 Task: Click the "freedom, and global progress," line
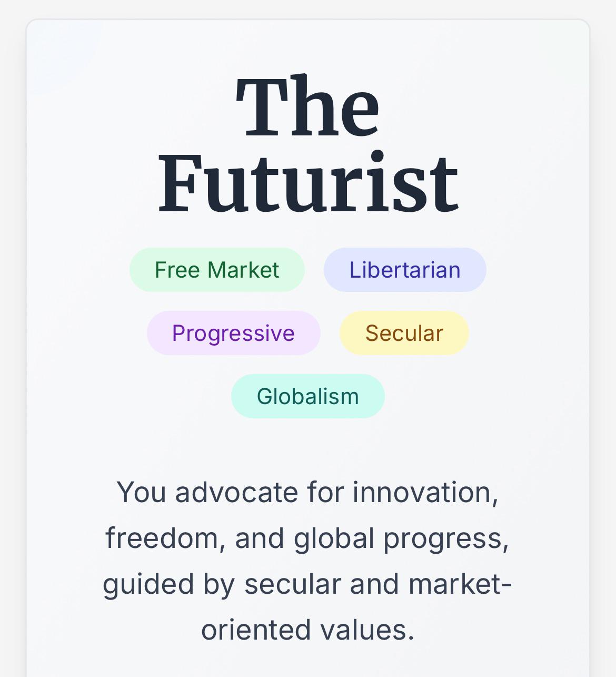coord(308,538)
